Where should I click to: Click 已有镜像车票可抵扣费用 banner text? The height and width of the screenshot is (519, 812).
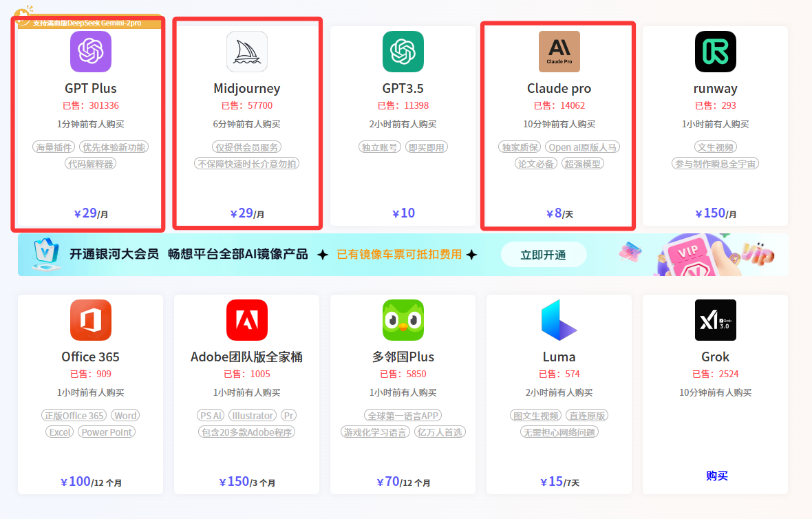coord(398,254)
